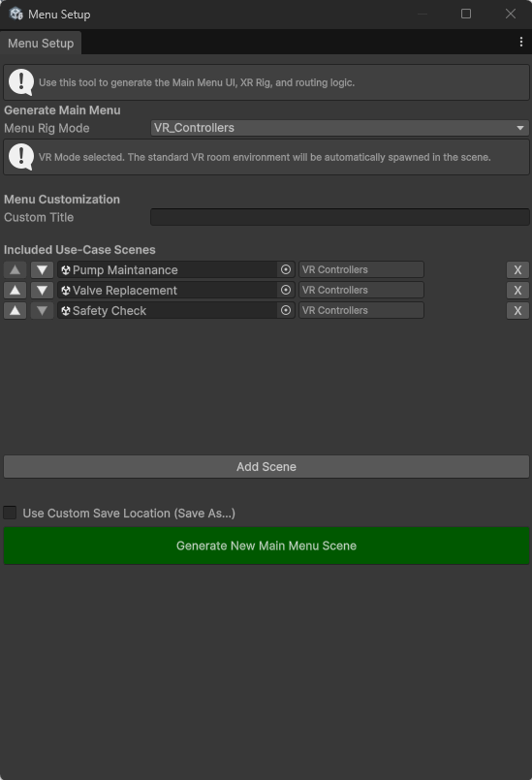532x780 pixels.
Task: Remove Pump Maintanance scene with X button
Action: coord(517,269)
